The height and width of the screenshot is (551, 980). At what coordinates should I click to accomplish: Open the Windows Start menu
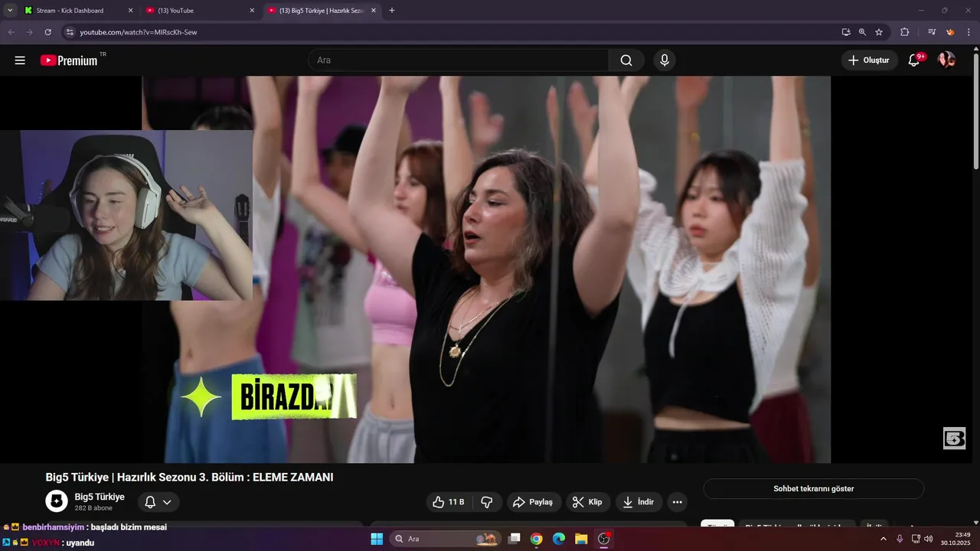click(377, 539)
